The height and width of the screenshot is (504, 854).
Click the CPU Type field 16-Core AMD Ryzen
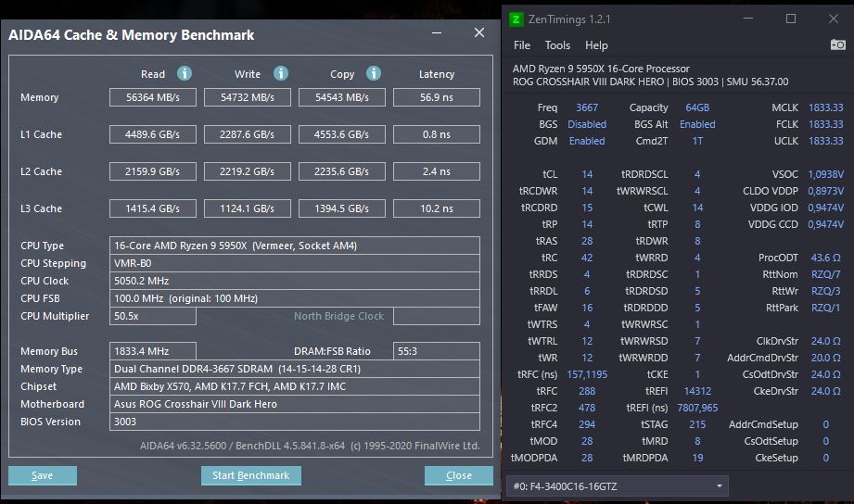(295, 246)
